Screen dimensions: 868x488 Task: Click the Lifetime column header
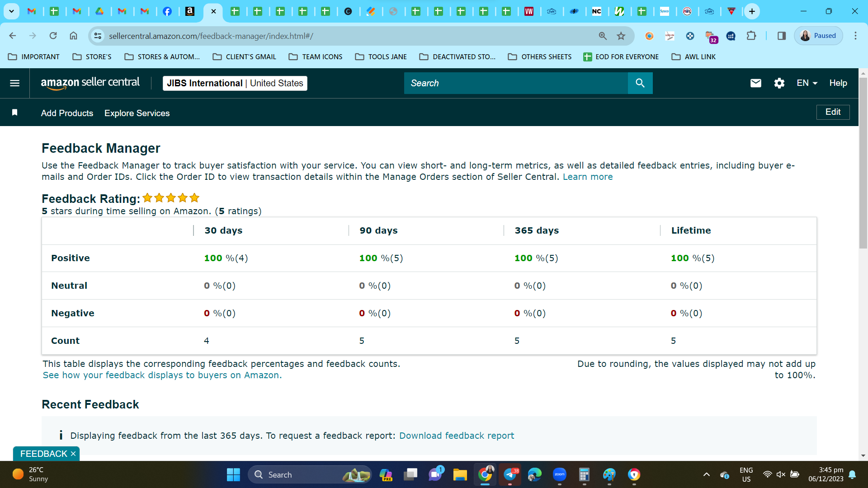click(691, 230)
